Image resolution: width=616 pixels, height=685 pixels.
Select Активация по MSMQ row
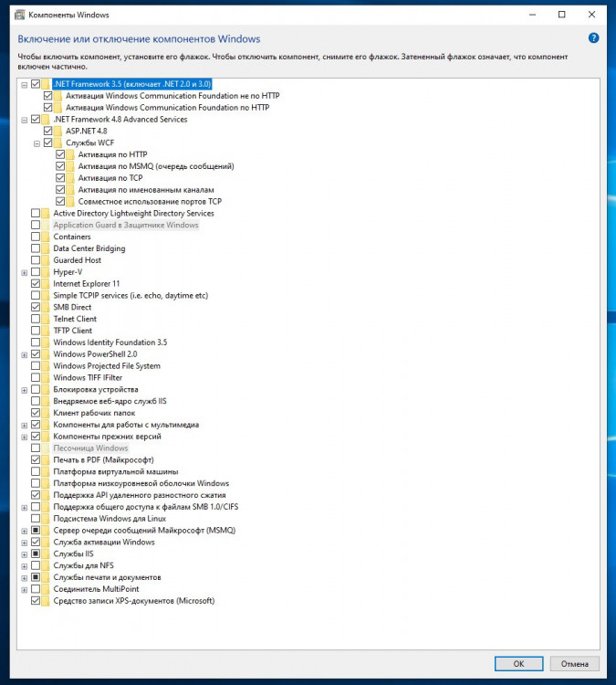(156, 166)
